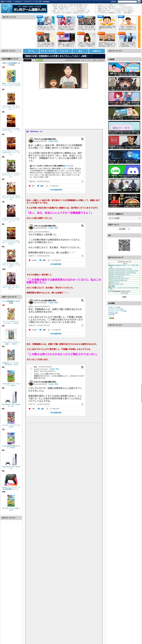Click the info icon on the 午後8:48 tweet

(x=83, y=182)
